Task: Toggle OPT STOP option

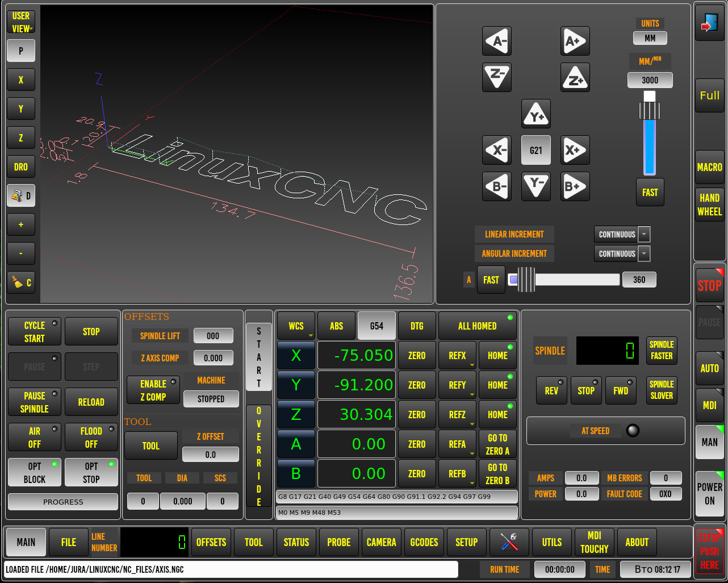Action: 91,472
